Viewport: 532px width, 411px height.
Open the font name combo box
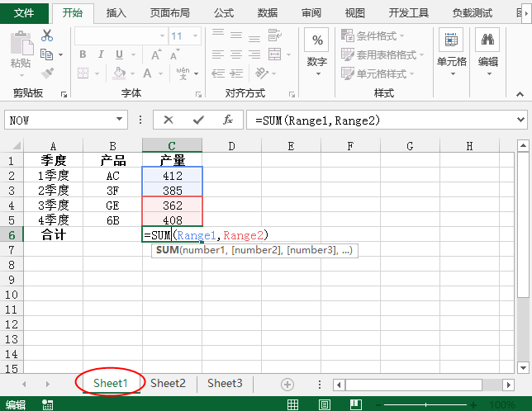click(x=121, y=36)
